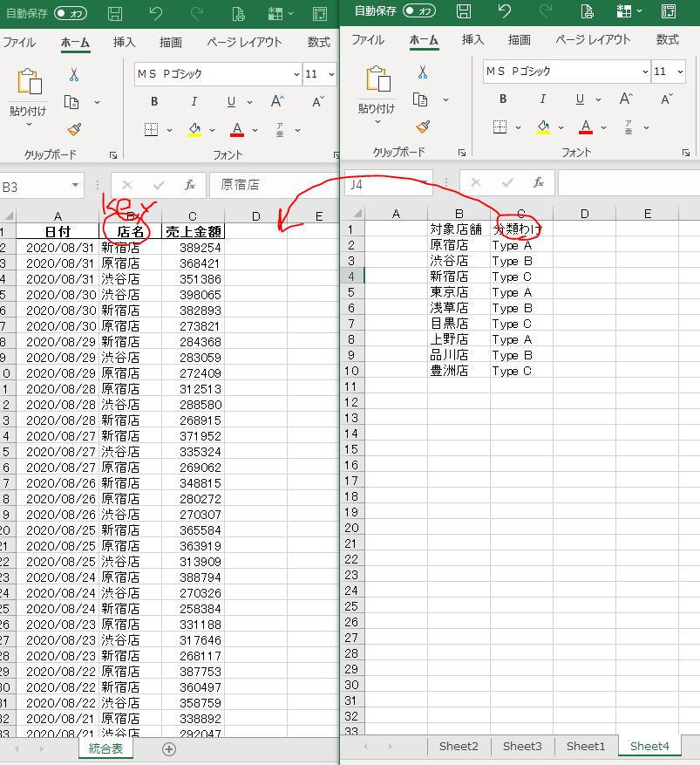Open font size dropdown in right window
Screen dimensions: 700x765
click(x=681, y=72)
